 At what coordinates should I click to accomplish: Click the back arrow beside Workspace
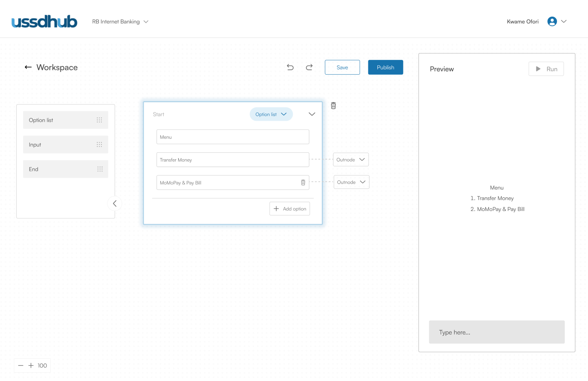tap(28, 67)
